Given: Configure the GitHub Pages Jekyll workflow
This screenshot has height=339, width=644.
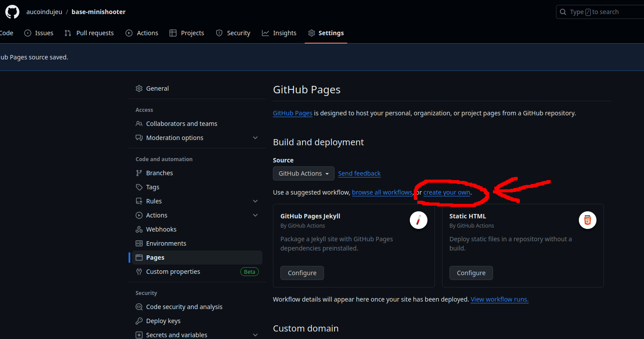Looking at the screenshot, I should (x=302, y=273).
